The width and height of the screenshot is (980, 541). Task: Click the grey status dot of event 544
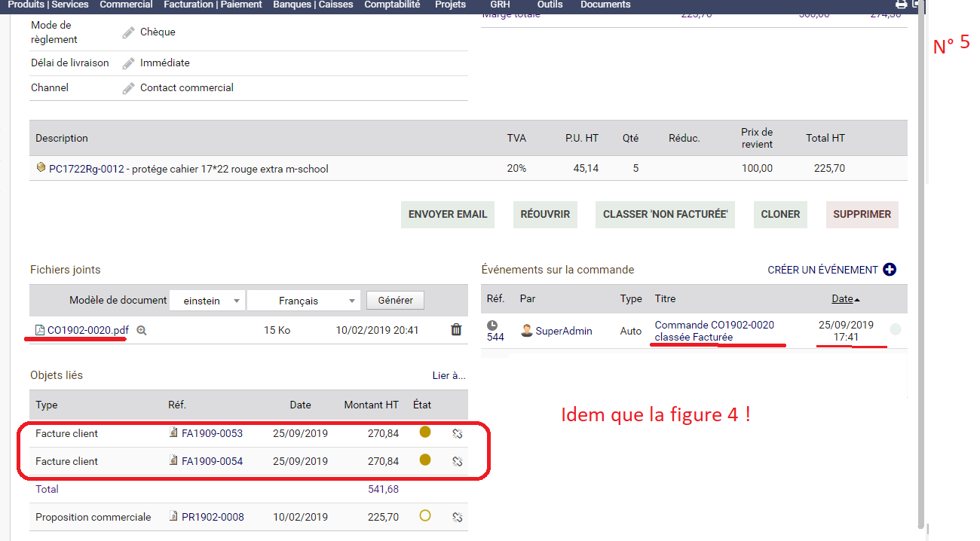click(896, 329)
